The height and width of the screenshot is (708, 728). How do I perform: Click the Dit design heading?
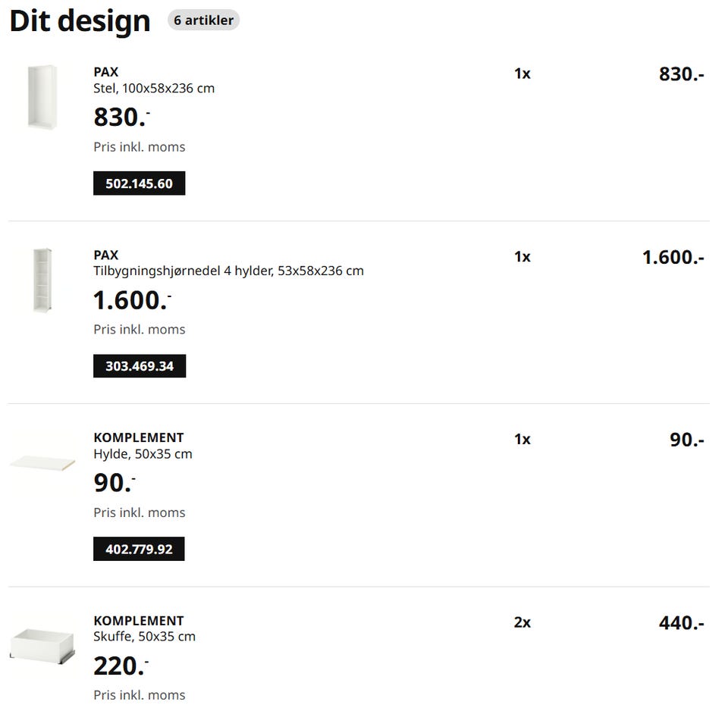click(80, 21)
